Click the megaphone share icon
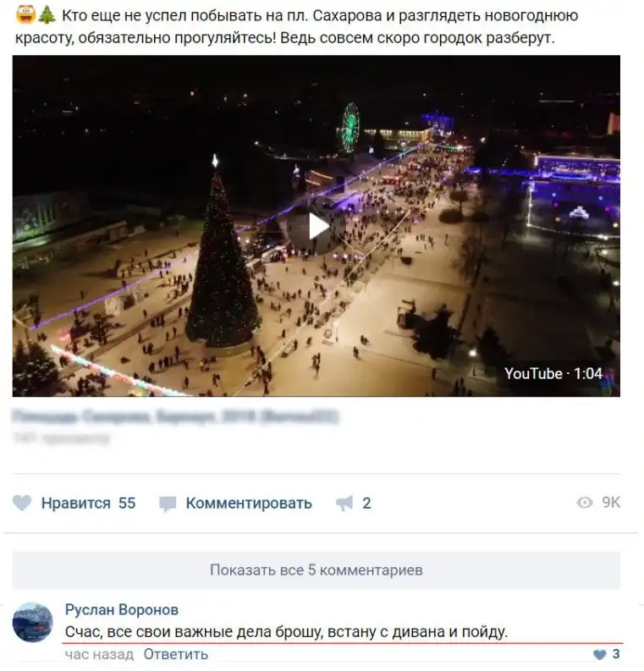644x671 pixels. pyautogui.click(x=344, y=503)
